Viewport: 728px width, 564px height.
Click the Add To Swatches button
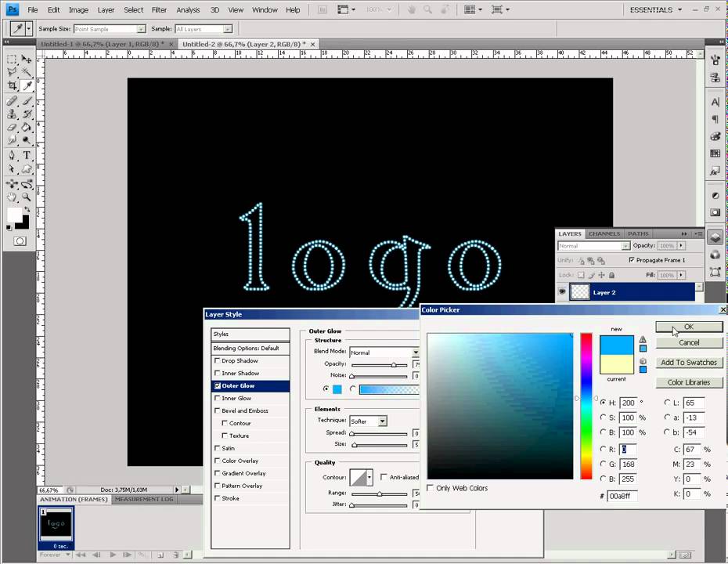coord(689,363)
